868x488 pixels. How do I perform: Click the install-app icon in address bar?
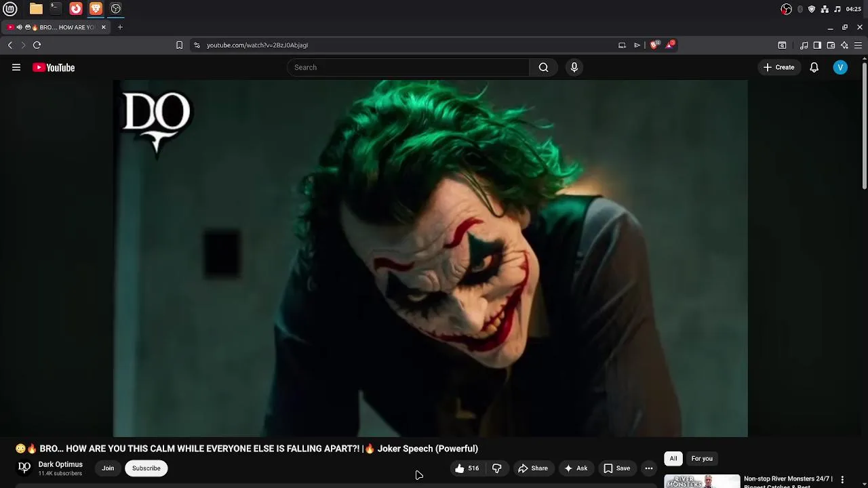tap(622, 45)
